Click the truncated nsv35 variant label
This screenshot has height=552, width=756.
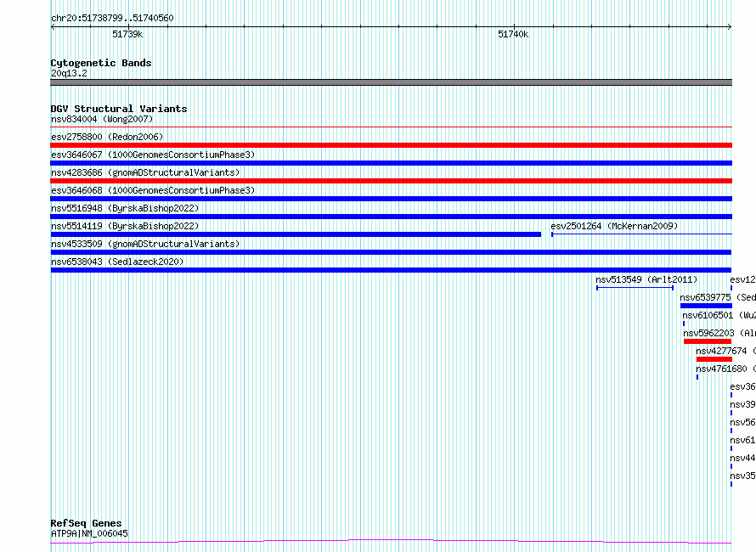pos(742,476)
